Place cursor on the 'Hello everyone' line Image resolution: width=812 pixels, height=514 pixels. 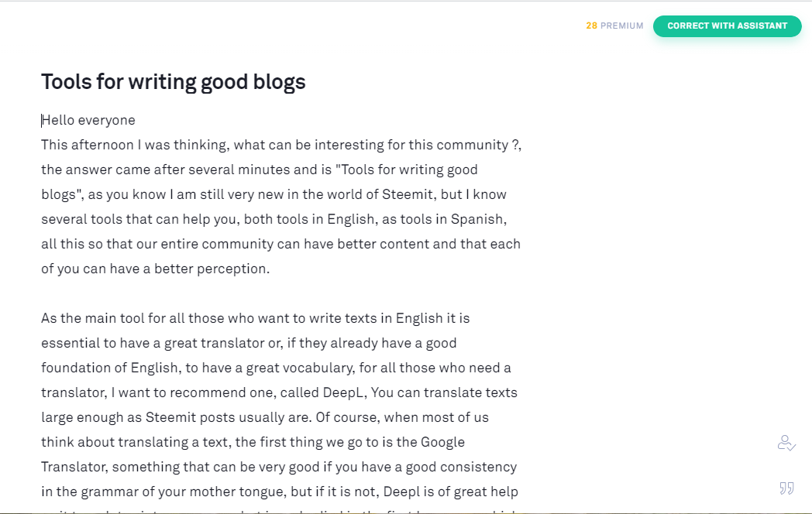[x=88, y=120]
